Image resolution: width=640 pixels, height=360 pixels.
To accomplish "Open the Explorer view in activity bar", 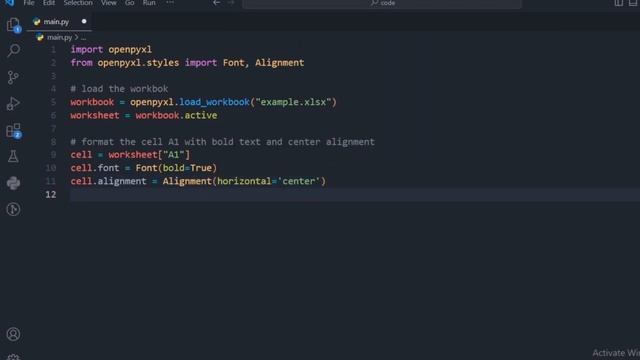I will click(13, 24).
